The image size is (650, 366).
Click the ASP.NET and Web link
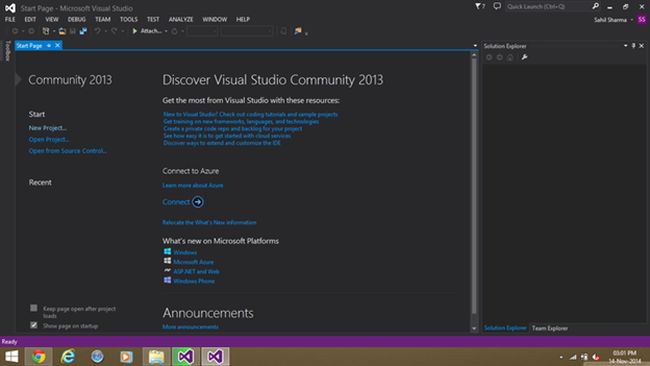click(196, 271)
